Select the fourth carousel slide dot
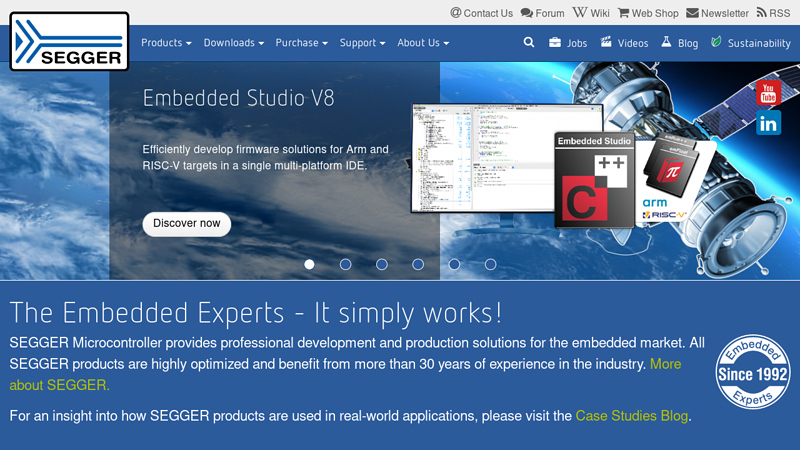The image size is (800, 450). [418, 264]
